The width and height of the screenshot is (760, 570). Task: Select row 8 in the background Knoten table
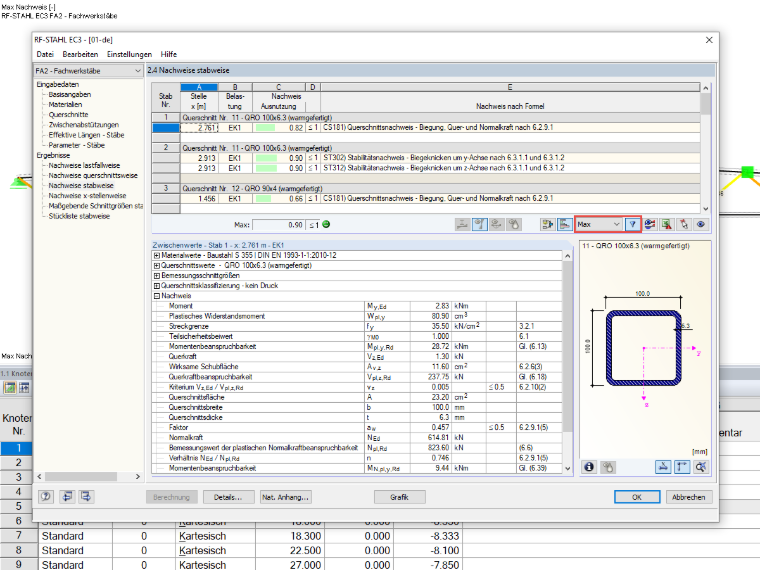pos(18,551)
